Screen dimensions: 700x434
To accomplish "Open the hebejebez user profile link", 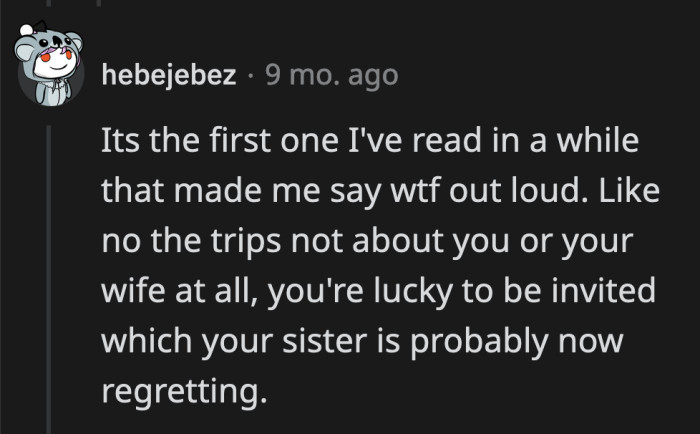I will 170,75.
